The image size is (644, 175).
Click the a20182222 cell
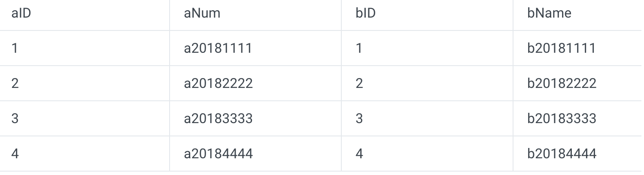(x=219, y=83)
